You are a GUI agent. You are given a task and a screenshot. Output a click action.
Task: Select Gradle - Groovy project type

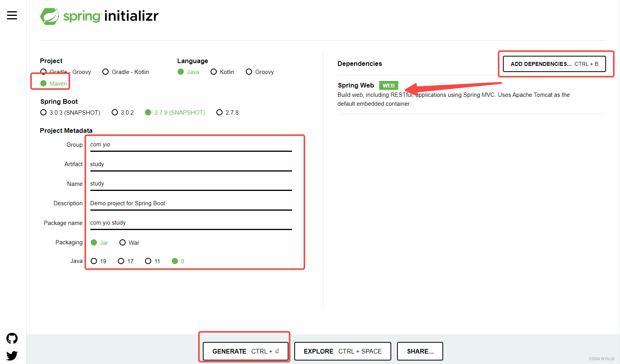click(x=66, y=72)
